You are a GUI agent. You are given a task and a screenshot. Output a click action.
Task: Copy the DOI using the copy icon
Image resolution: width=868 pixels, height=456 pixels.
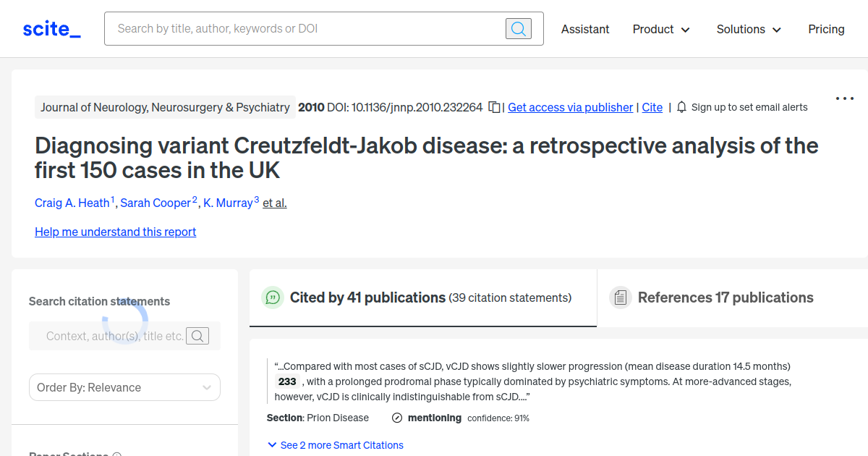494,106
